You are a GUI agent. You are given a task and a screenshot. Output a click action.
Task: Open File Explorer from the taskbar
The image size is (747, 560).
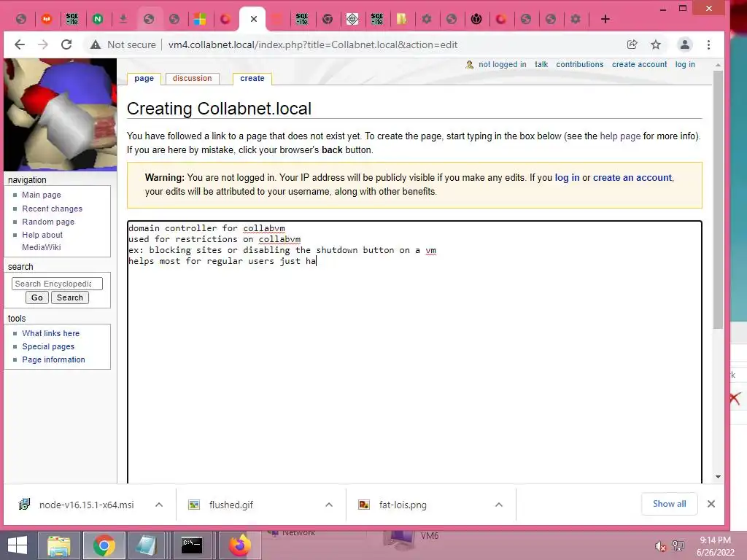tap(58, 545)
